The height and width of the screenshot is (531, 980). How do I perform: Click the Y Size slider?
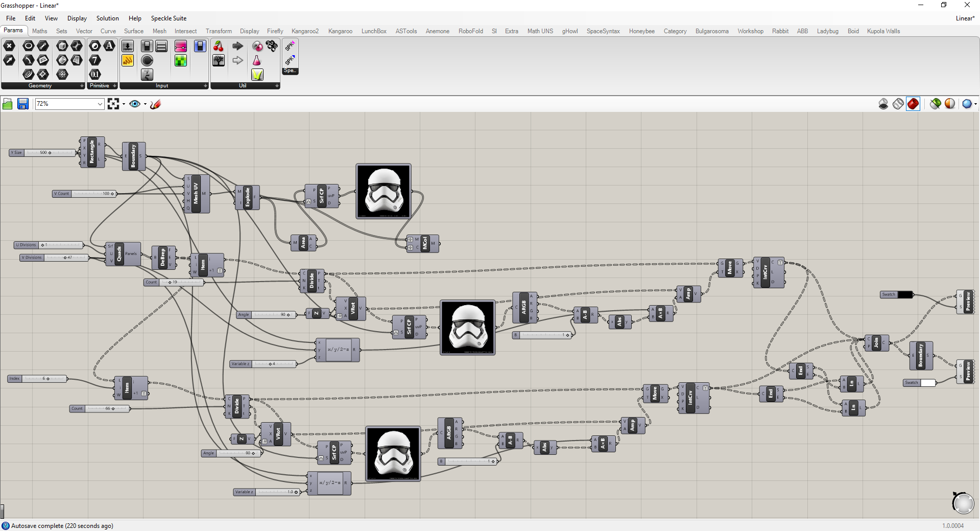click(42, 153)
